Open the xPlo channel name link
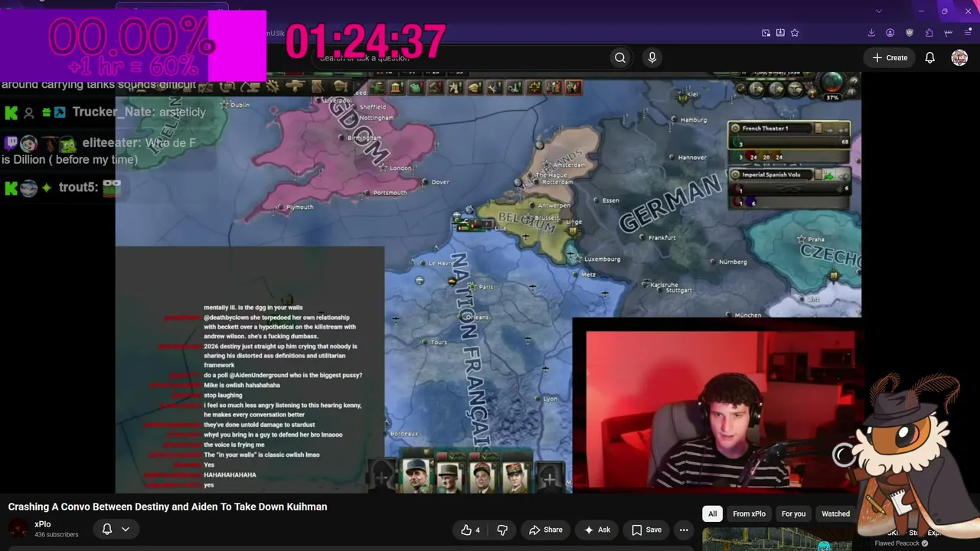Screen dimensions: 980x551 (x=43, y=524)
